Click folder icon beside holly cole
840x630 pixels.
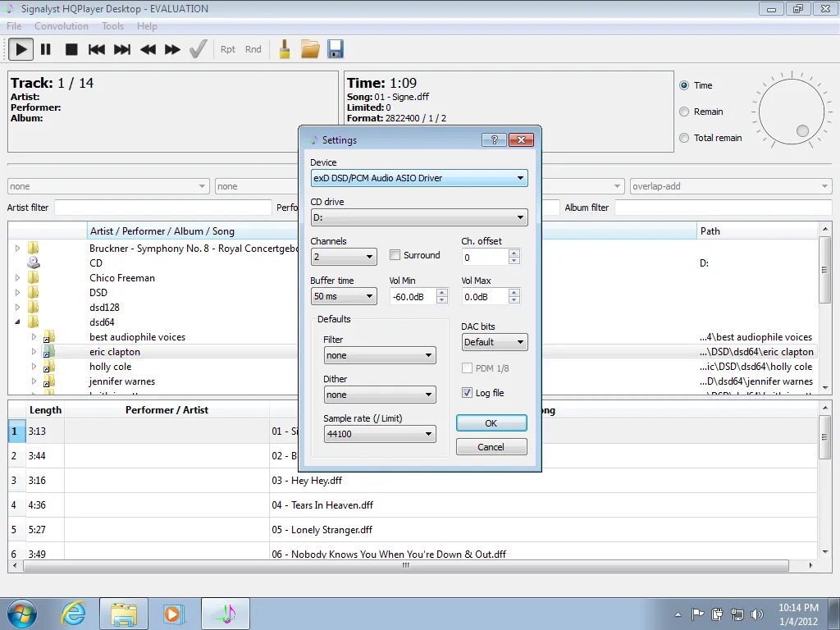48,367
